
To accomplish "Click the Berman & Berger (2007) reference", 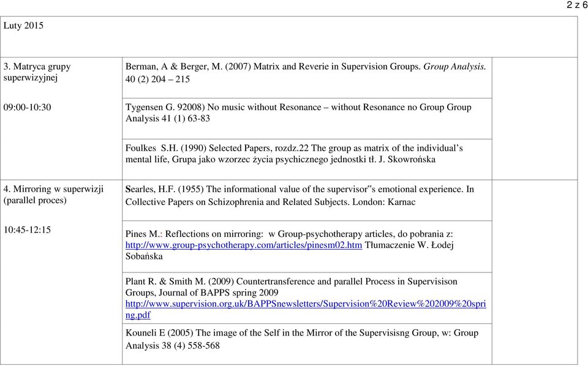I will click(306, 67).
